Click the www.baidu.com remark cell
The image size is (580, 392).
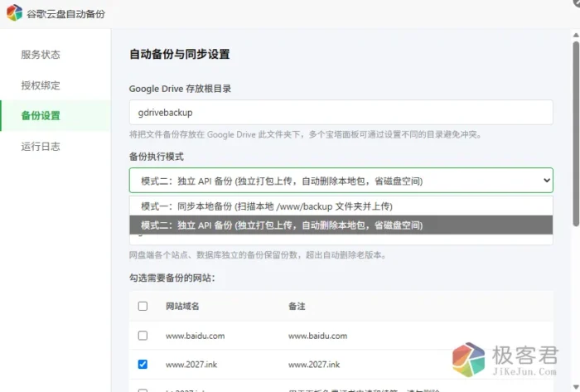[317, 336]
